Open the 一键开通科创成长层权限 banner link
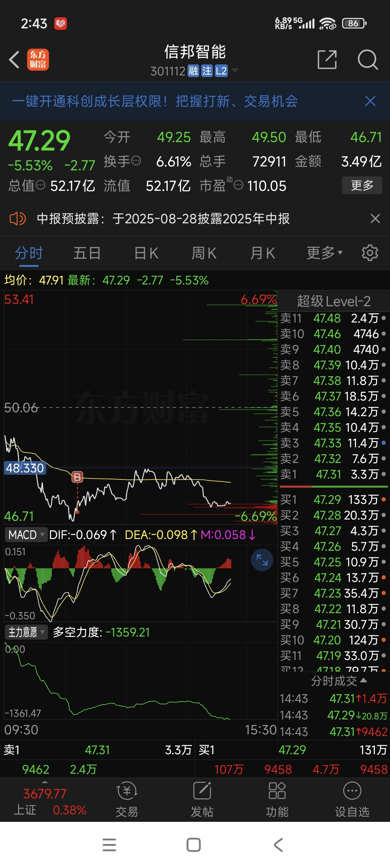 (155, 101)
